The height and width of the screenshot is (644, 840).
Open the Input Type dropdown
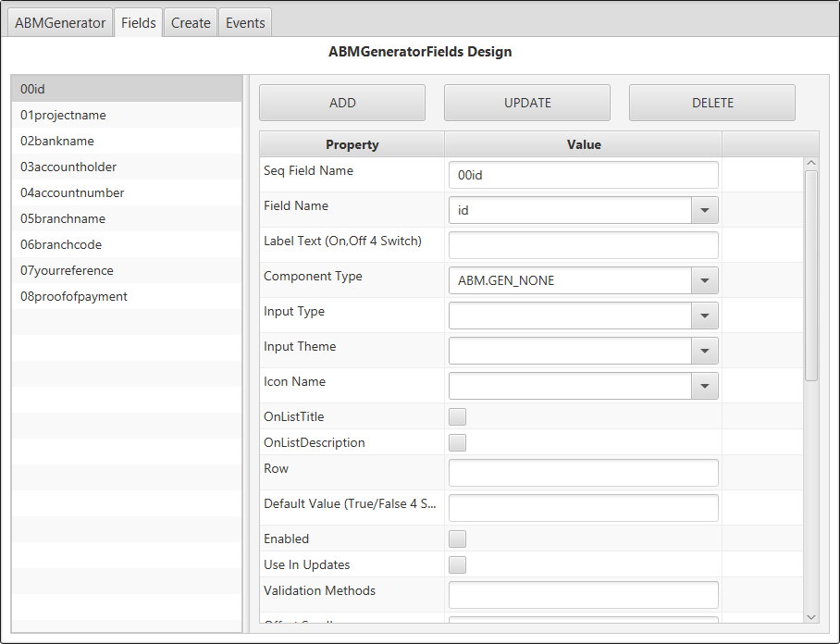pos(705,316)
